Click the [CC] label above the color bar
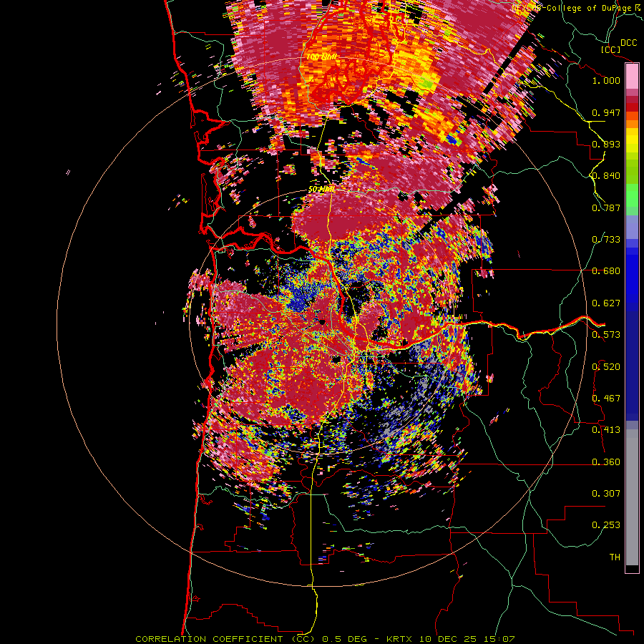The width and height of the screenshot is (644, 644). (x=611, y=49)
